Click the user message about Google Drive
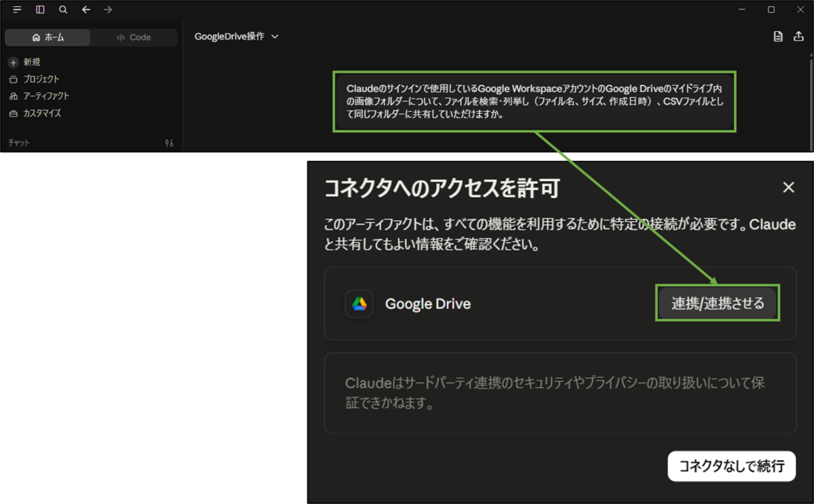The width and height of the screenshot is (814, 504). point(535,102)
